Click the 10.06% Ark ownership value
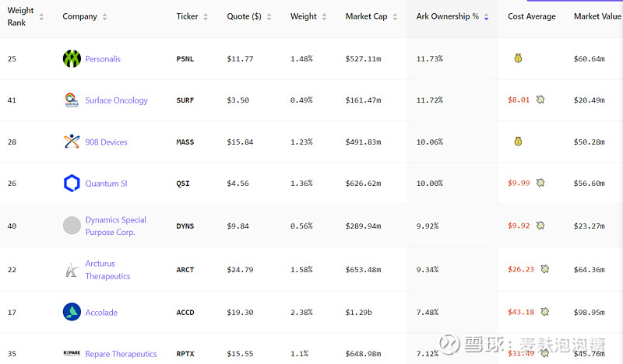 coord(430,142)
